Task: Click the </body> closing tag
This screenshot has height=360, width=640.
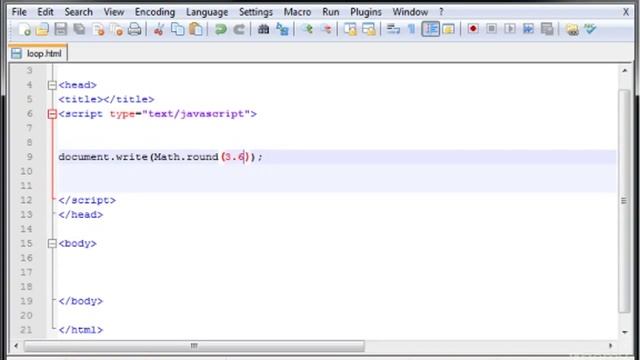Action: click(81, 301)
